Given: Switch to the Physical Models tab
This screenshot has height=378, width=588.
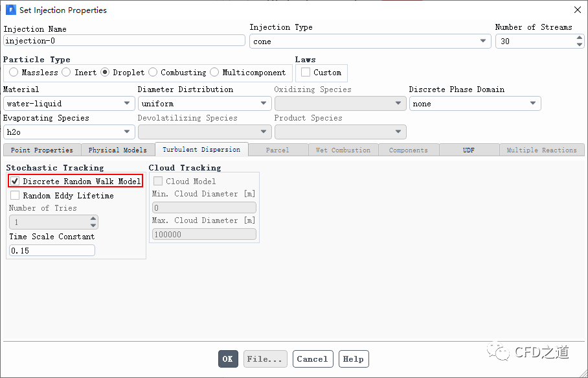Looking at the screenshot, I should (118, 150).
